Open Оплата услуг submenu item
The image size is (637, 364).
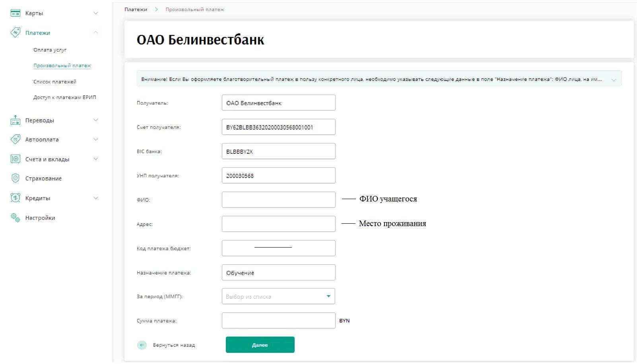click(x=50, y=50)
